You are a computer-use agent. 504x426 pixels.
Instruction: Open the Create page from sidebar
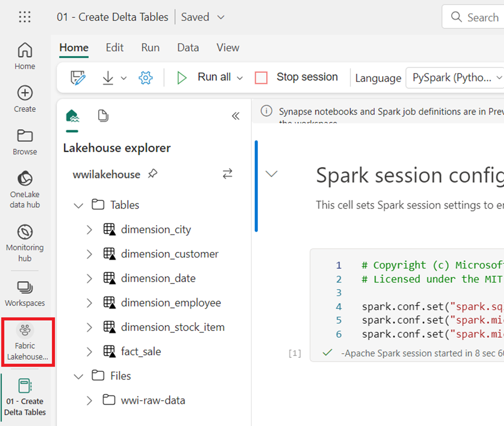pyautogui.click(x=25, y=99)
